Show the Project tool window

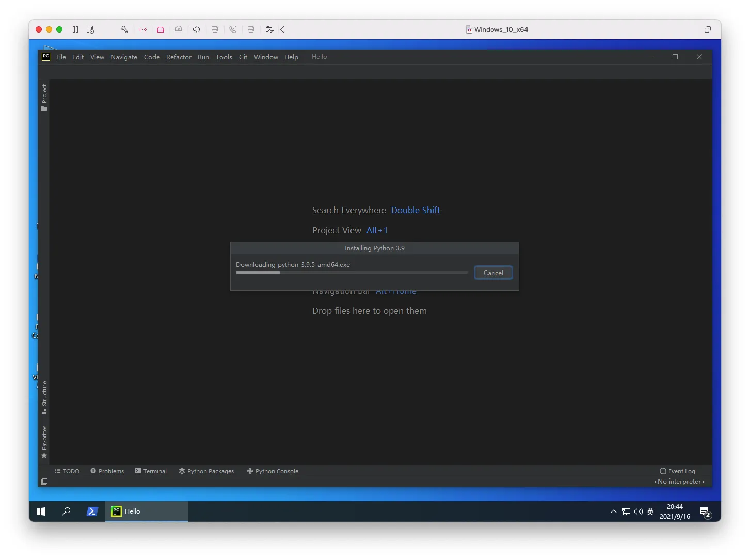[44, 97]
